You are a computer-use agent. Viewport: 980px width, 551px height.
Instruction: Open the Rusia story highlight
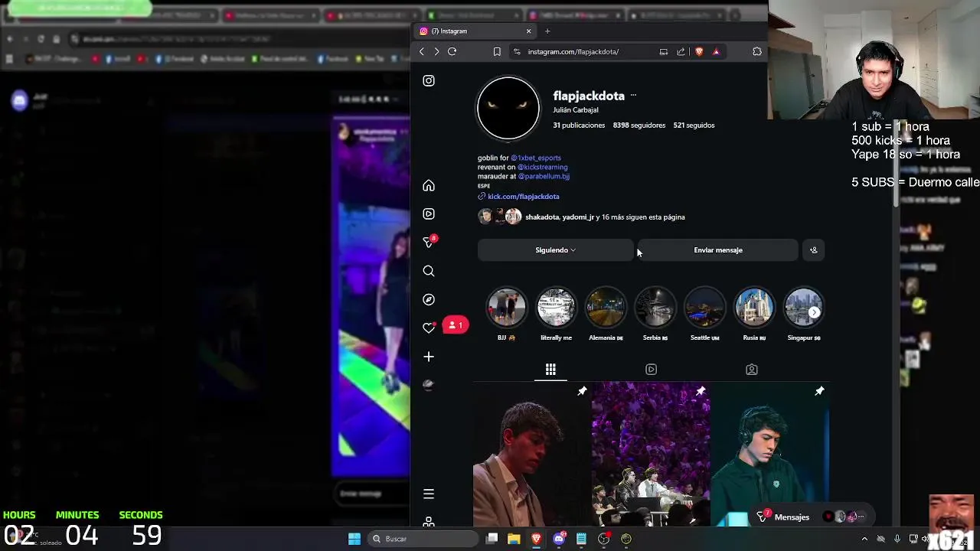754,308
